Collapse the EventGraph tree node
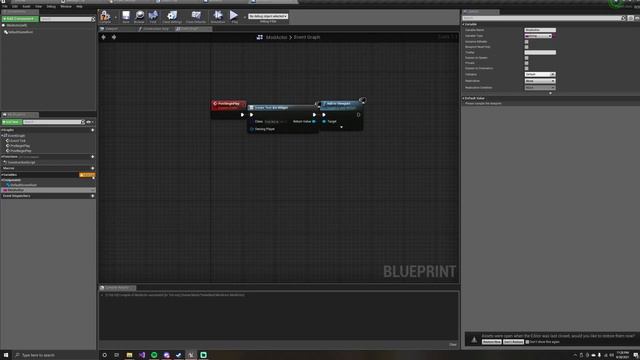The height and width of the screenshot is (360, 640). pyautogui.click(x=2, y=135)
